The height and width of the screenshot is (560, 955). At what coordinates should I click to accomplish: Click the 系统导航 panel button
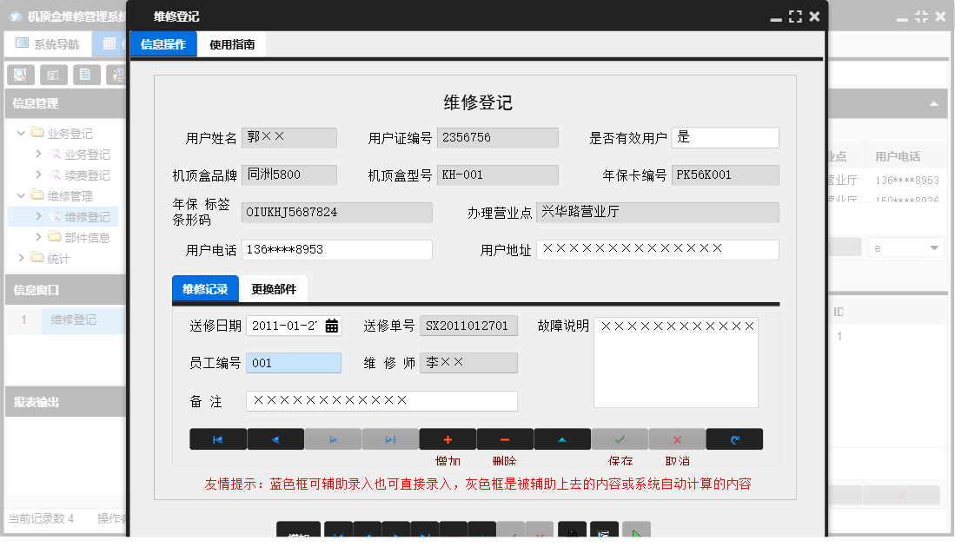tap(48, 42)
